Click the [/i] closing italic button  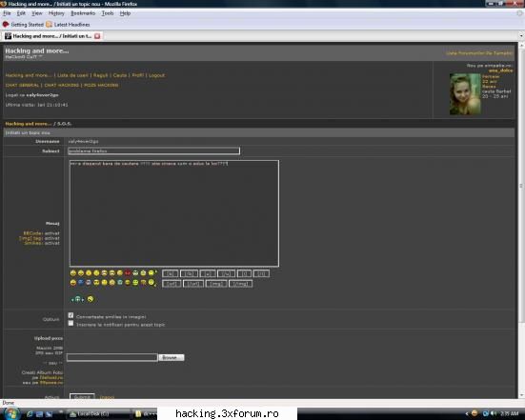point(261,273)
